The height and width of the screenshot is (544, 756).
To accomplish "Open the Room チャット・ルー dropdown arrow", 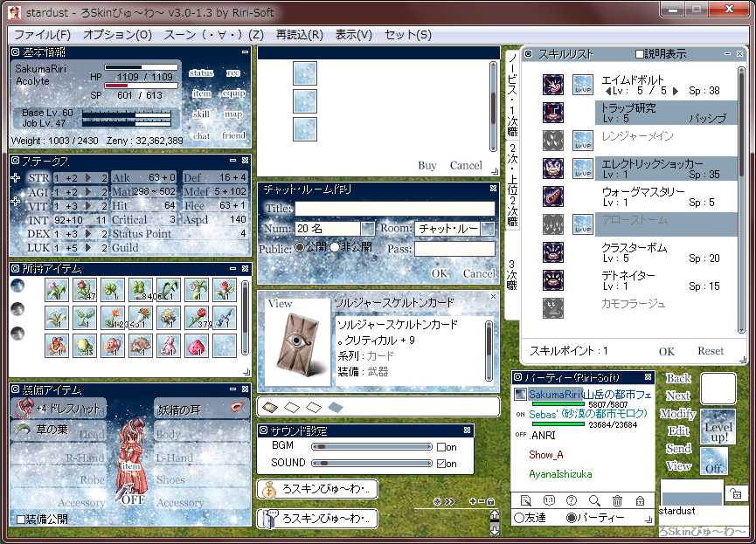I will tap(488, 229).
